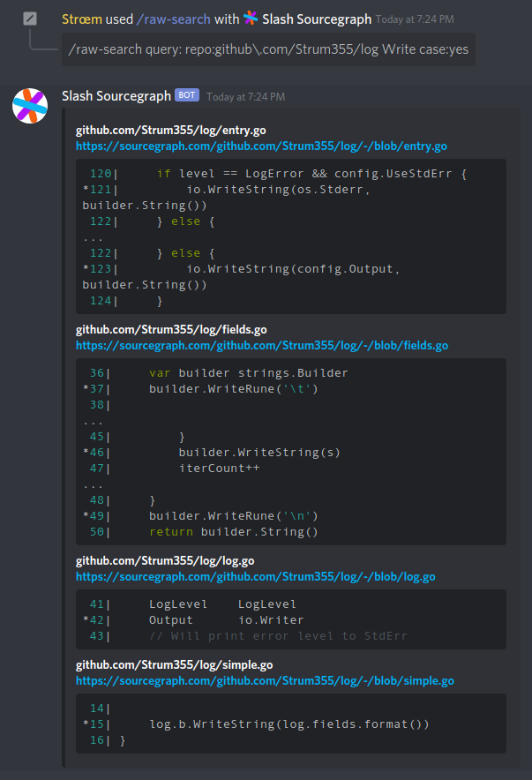The width and height of the screenshot is (532, 780).
Task: Click the github.com/Strum355/log/fields.go title
Action: point(171,330)
